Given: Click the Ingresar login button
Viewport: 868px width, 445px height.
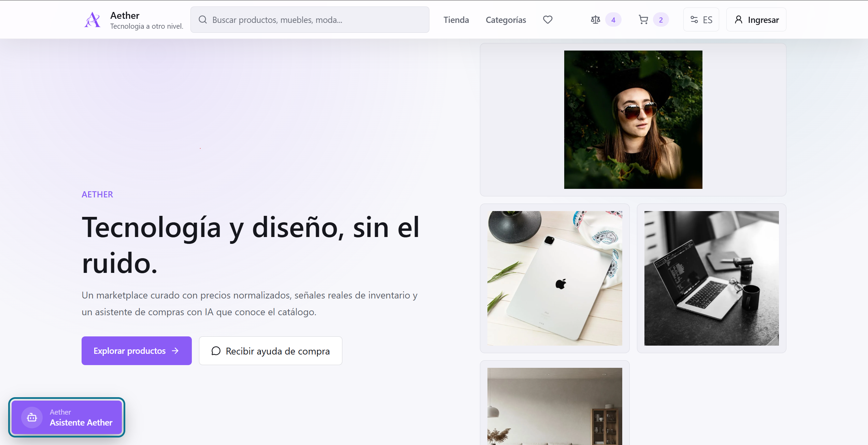Looking at the screenshot, I should (x=756, y=20).
